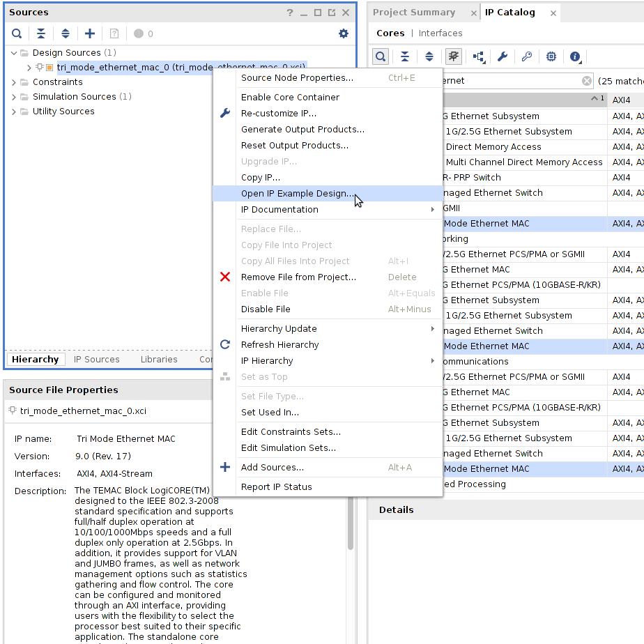Choose Set Used In menu entry
Image resolution: width=644 pixels, height=644 pixels.
click(328, 413)
